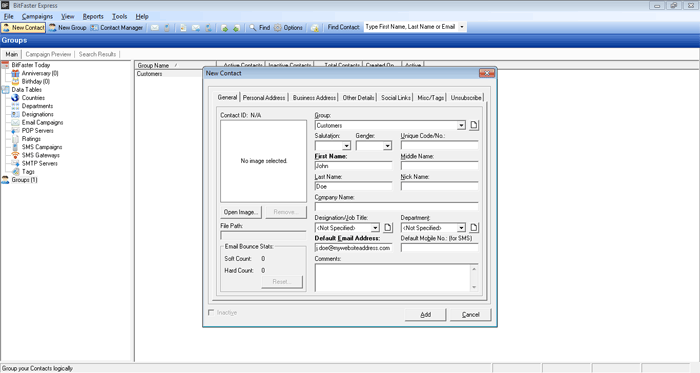Click the Company Name field
700x373 pixels.
point(396,207)
